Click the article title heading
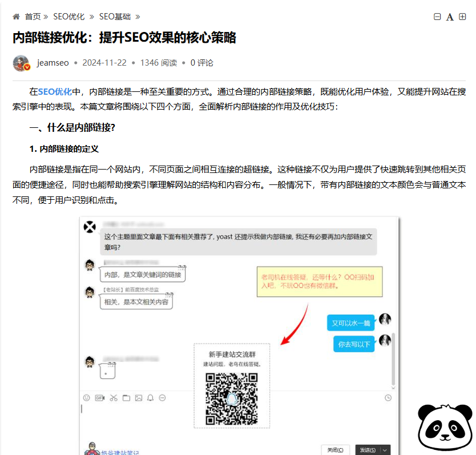This screenshot has width=476, height=455. (124, 38)
